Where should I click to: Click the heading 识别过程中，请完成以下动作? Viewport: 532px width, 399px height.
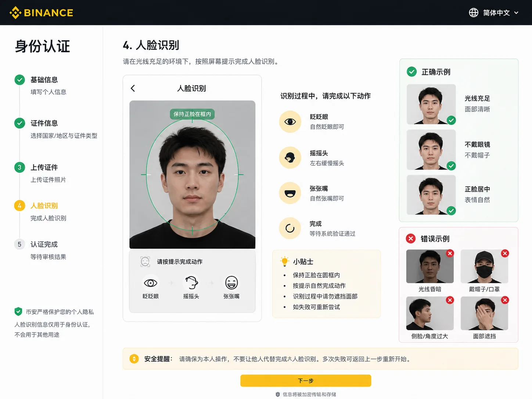point(326,96)
